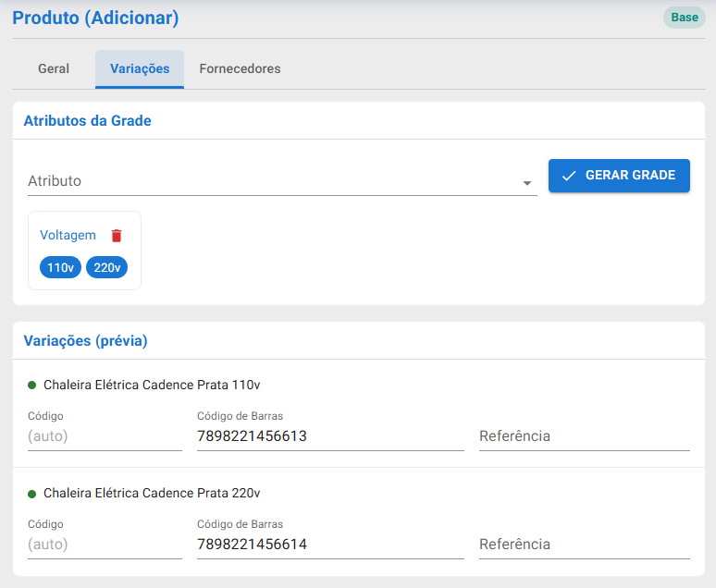Click the GERAR GRADE button
The width and height of the screenshot is (716, 588).
tap(619, 176)
